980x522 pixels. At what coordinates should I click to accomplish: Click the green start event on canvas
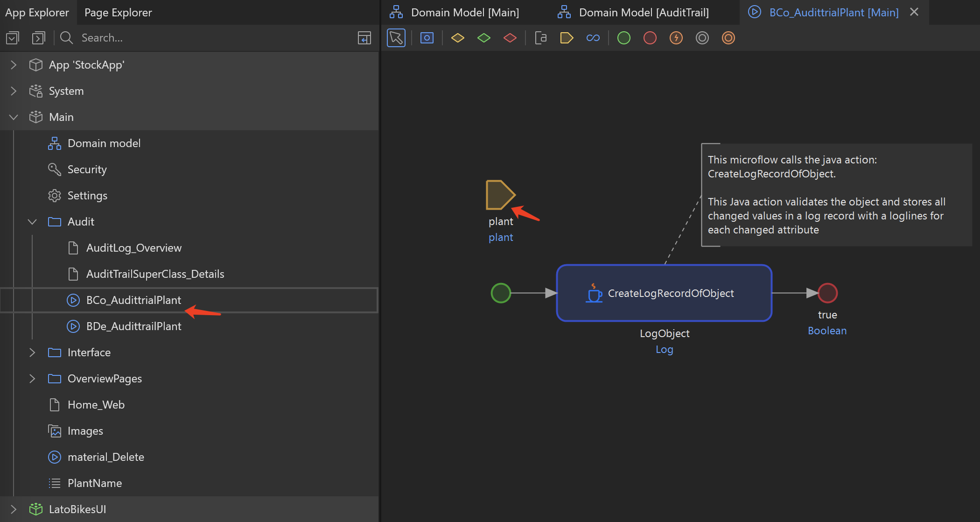501,293
